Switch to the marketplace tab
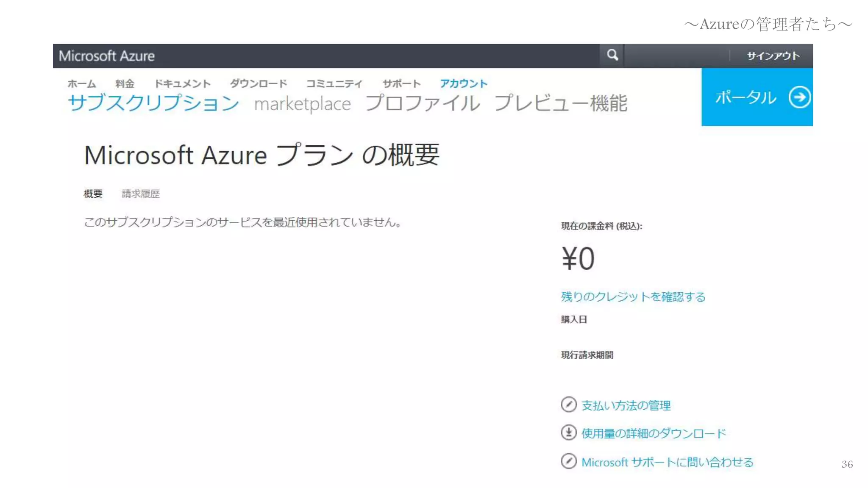This screenshot has height=488, width=868. click(x=302, y=104)
